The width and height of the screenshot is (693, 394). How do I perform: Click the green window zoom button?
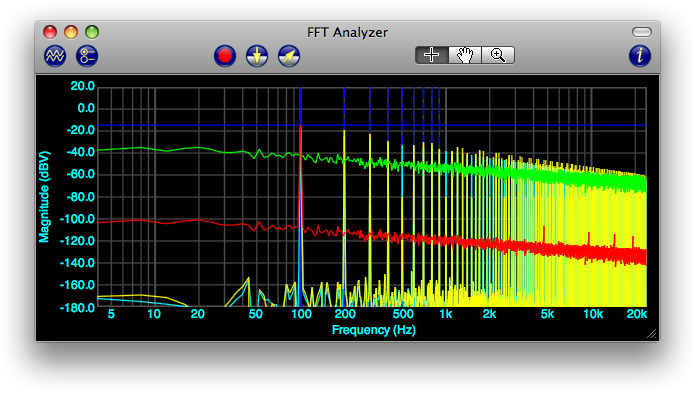click(x=92, y=32)
